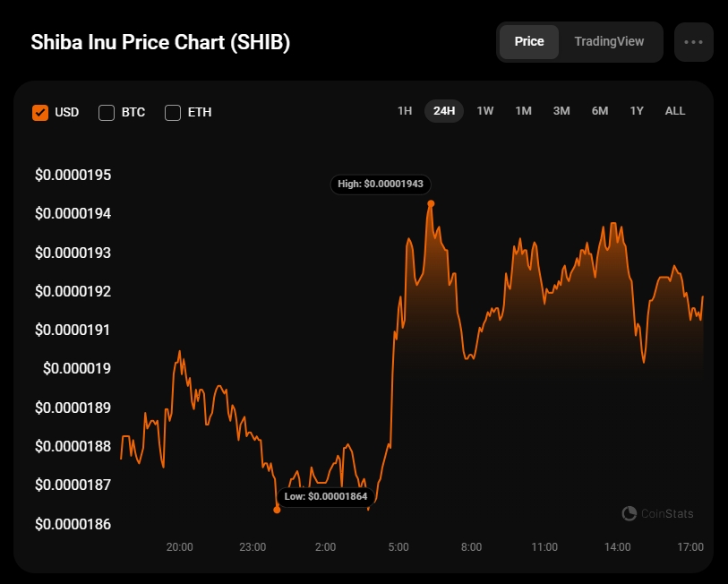Click the Low price marker point
The height and width of the screenshot is (584, 728).
click(277, 510)
